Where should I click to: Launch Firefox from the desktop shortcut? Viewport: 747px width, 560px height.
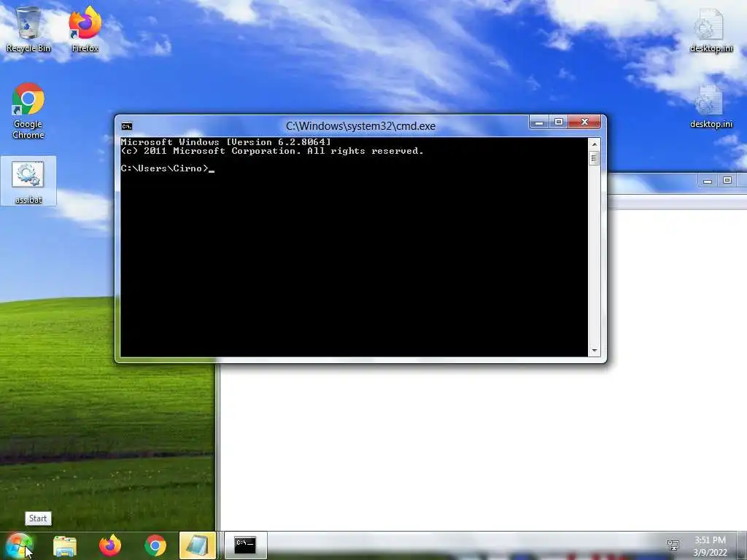click(85, 29)
